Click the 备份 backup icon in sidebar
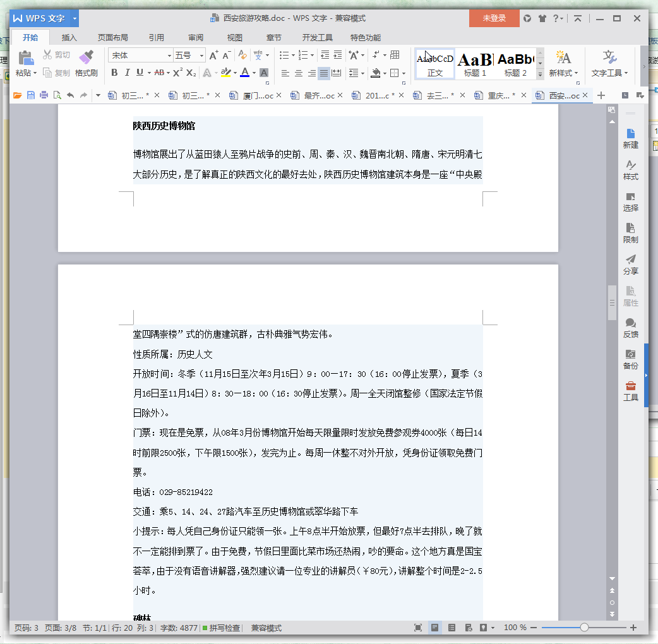 [x=630, y=359]
